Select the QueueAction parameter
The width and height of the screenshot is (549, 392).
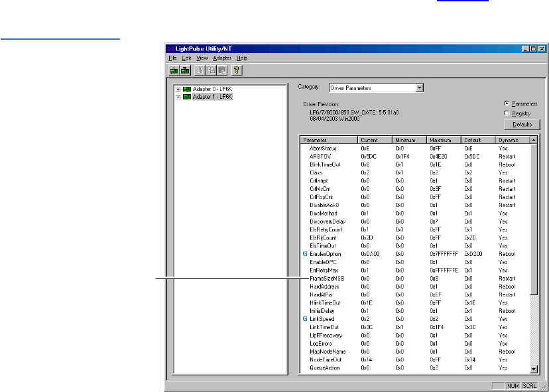tap(325, 368)
